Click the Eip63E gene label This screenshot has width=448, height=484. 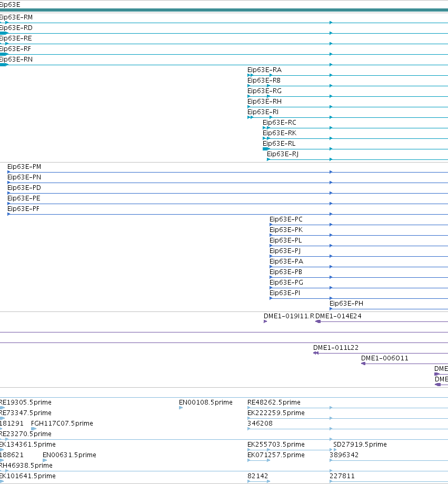point(10,5)
